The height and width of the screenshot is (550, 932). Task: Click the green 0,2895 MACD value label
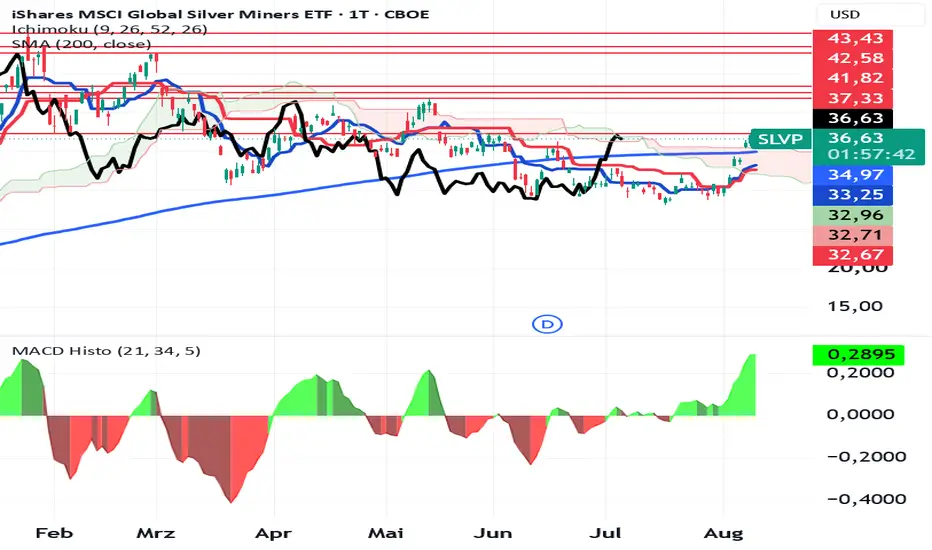click(858, 355)
